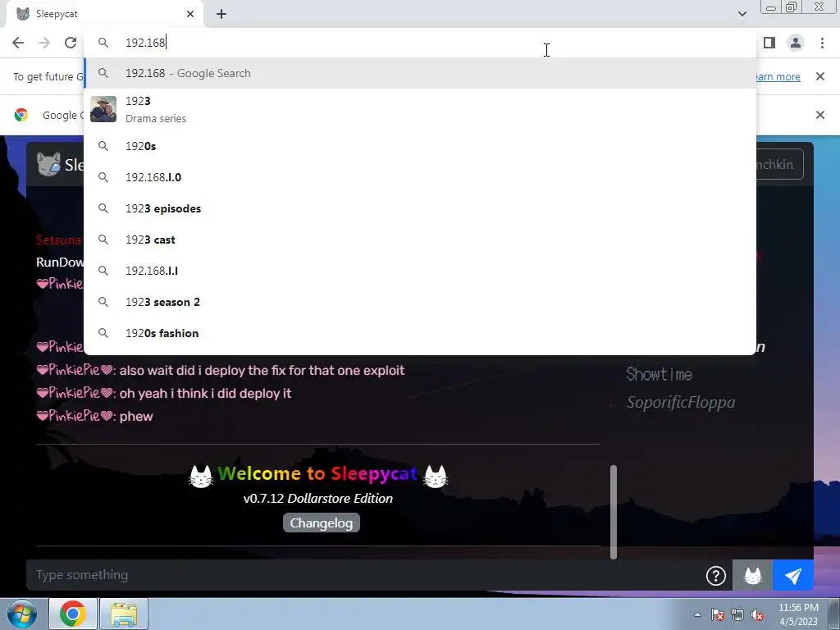Close the Sleepycat tab
This screenshot has width=840, height=630.
click(x=190, y=14)
